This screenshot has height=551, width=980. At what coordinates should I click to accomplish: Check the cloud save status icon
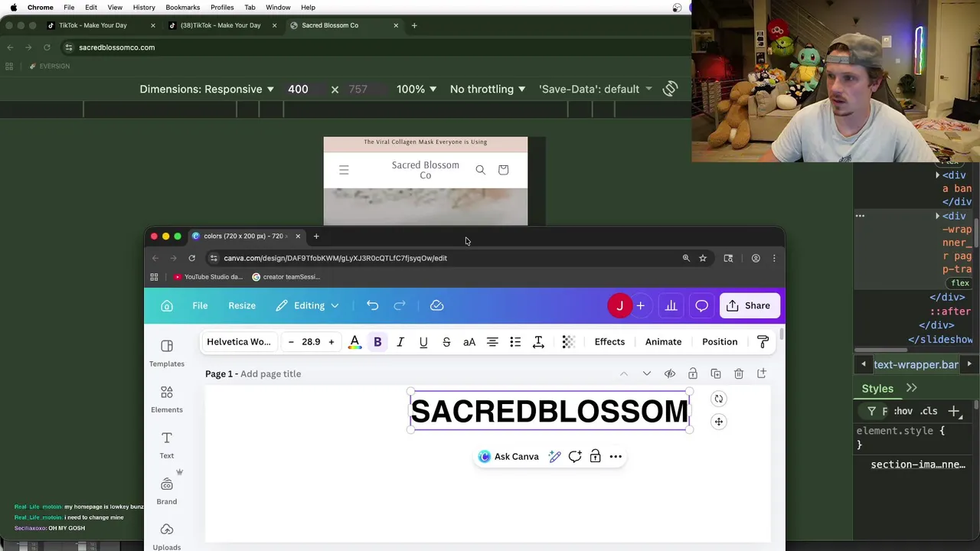(436, 305)
